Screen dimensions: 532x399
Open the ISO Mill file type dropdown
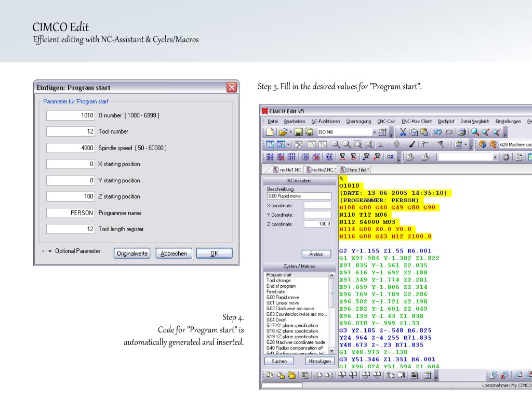coord(374,132)
